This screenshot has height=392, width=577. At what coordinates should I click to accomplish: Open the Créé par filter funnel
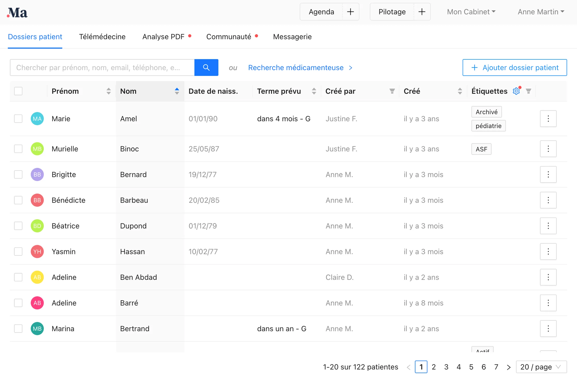click(392, 91)
